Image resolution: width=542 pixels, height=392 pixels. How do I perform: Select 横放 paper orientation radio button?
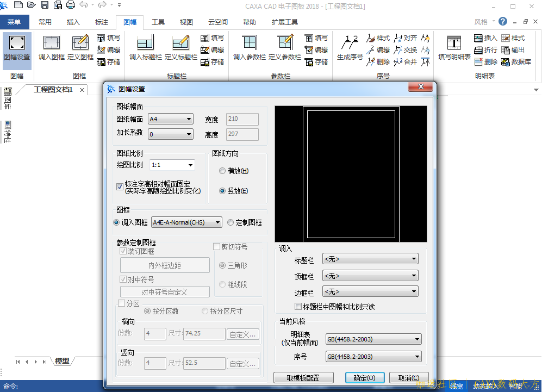[222, 171]
